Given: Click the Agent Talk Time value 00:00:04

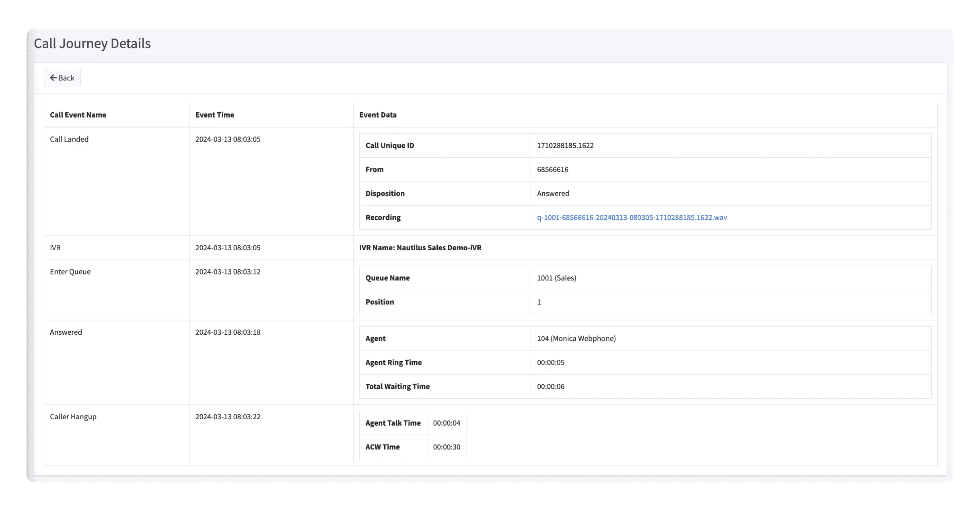Looking at the screenshot, I should point(447,423).
